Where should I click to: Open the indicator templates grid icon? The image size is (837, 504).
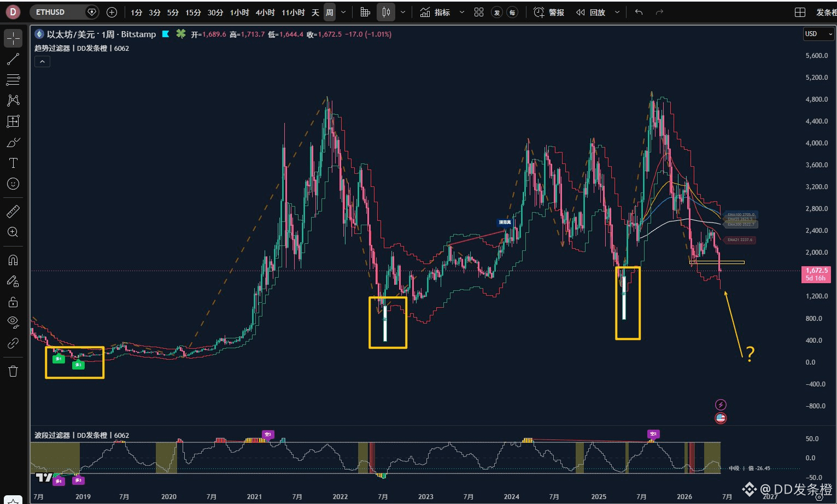click(x=479, y=12)
